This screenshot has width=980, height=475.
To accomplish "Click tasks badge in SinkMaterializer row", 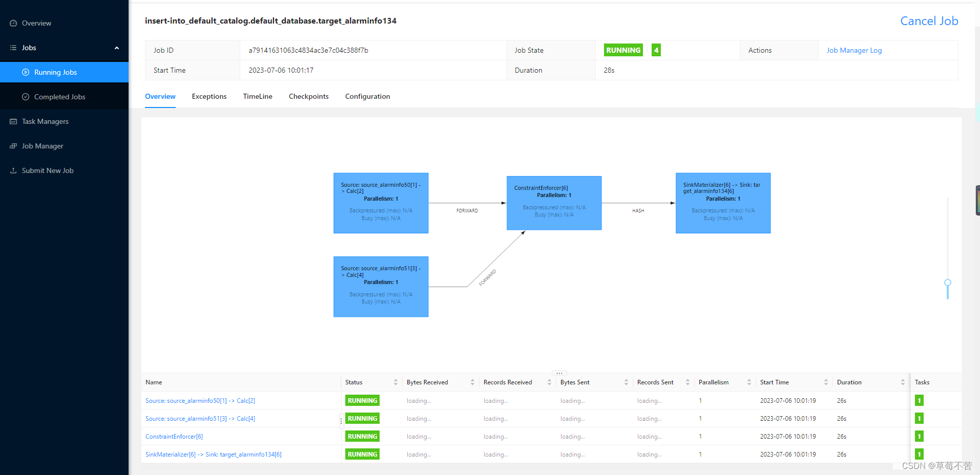I will click(x=919, y=455).
